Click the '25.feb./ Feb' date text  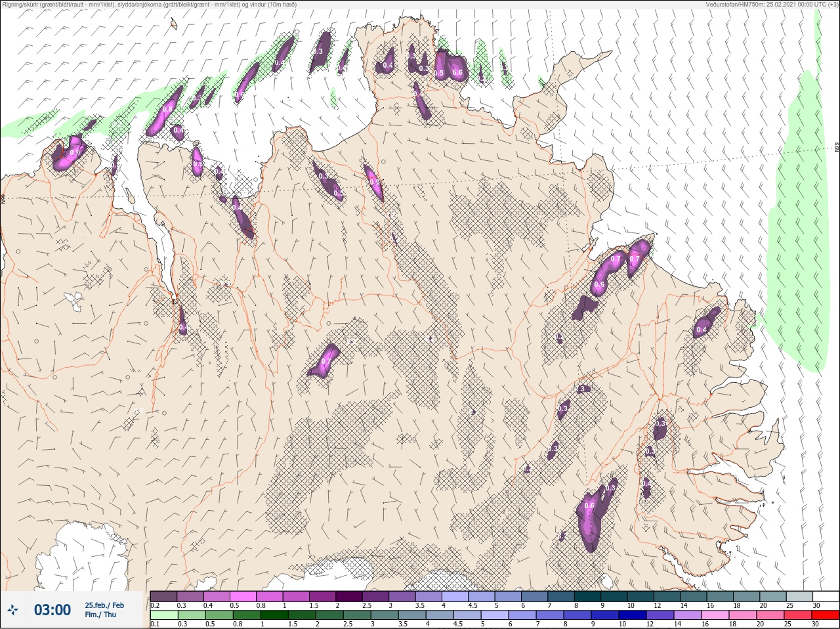point(104,605)
